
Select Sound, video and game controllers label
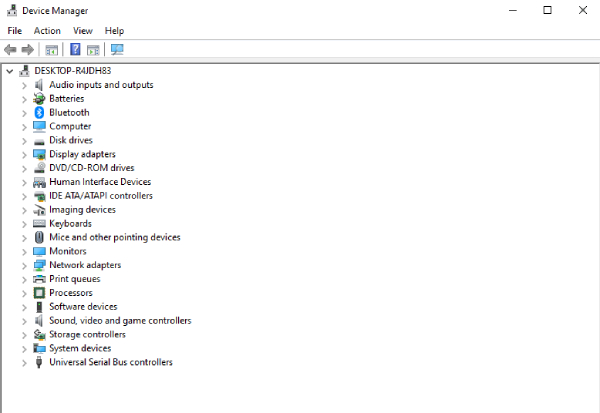[x=120, y=321]
